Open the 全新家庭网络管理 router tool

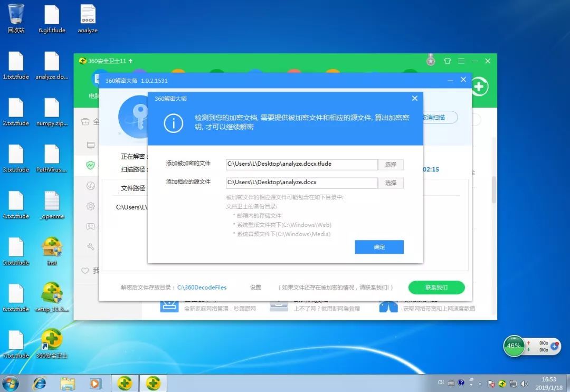pyautogui.click(x=207, y=305)
